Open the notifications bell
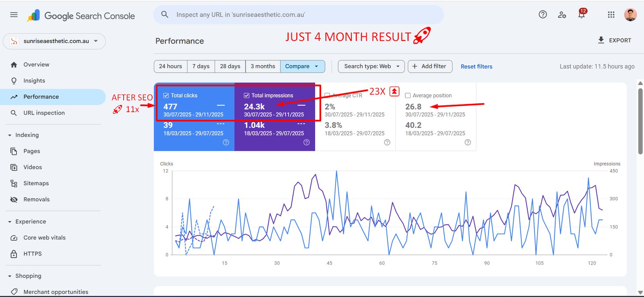Image resolution: width=644 pixels, height=297 pixels. pos(582,15)
